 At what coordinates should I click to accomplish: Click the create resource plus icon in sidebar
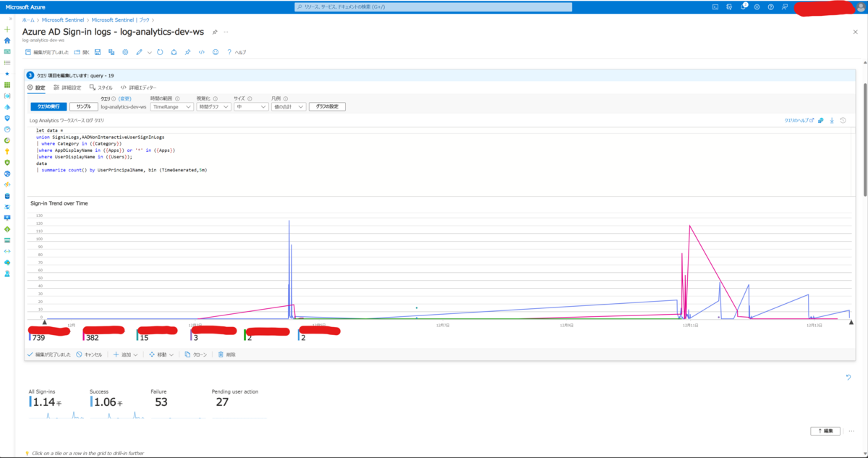(7, 29)
